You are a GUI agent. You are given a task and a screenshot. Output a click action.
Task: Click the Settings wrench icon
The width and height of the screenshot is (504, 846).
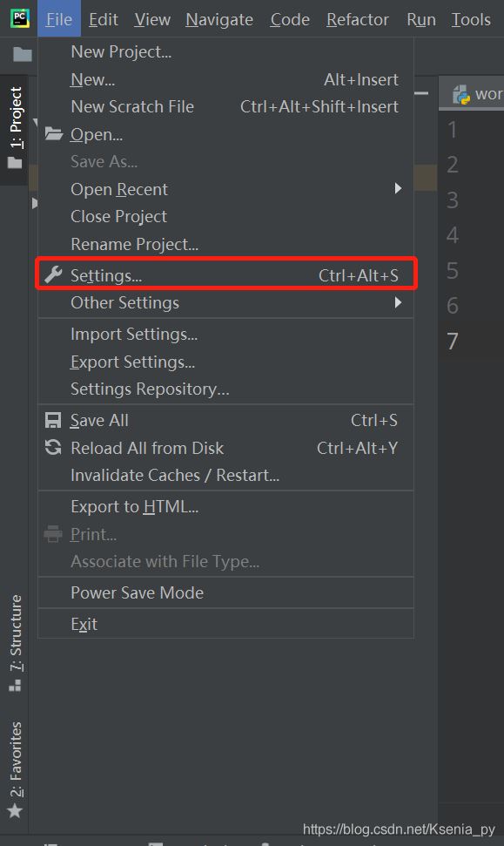click(53, 274)
